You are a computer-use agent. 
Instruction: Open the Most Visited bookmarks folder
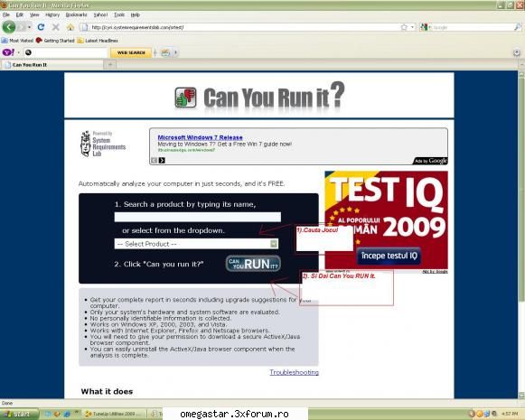tap(17, 41)
